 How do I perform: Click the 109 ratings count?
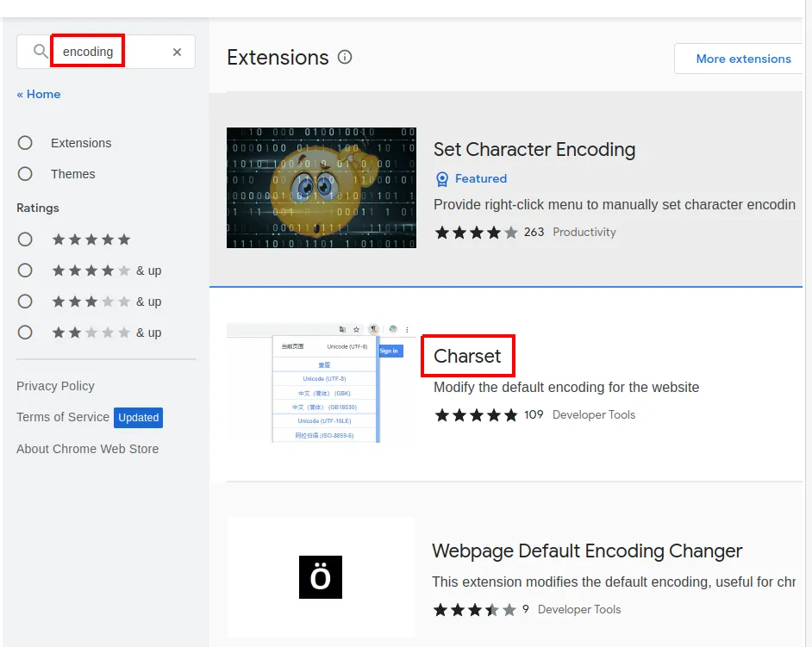pos(534,414)
